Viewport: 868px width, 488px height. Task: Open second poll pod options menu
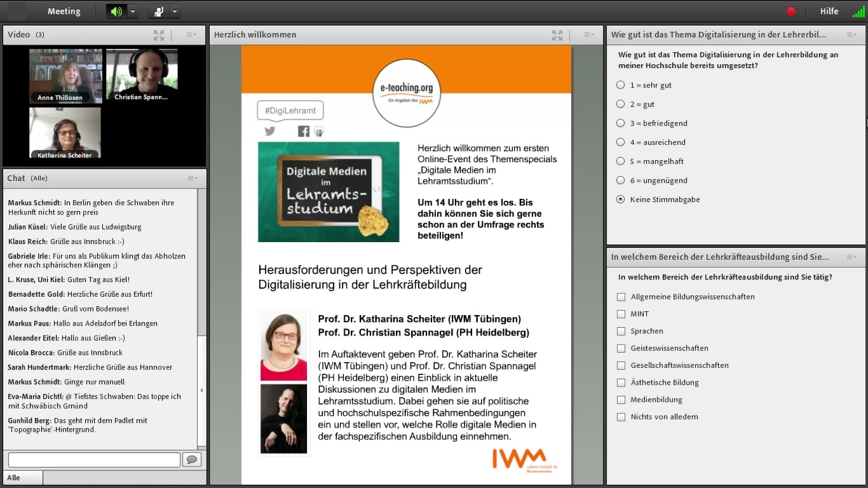(x=851, y=257)
